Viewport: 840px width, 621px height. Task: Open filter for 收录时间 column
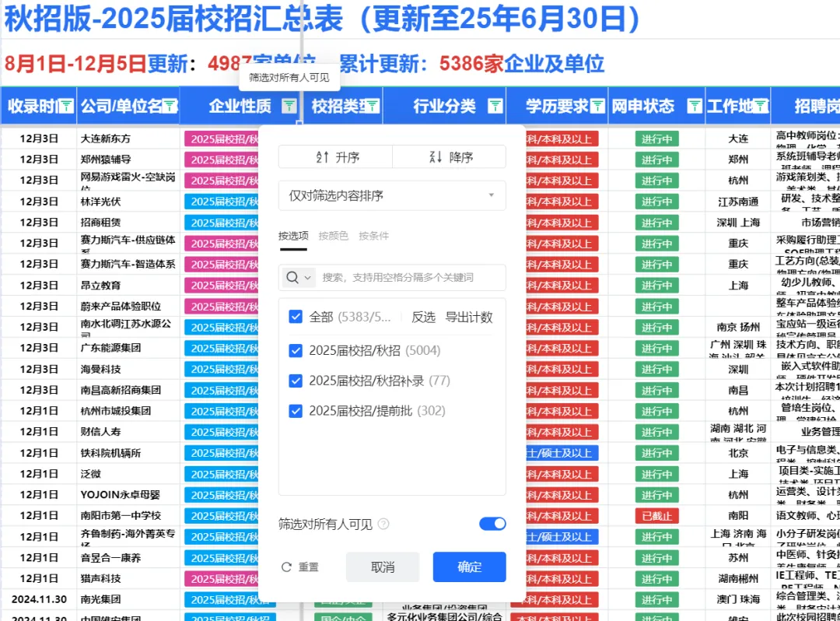click(x=66, y=106)
